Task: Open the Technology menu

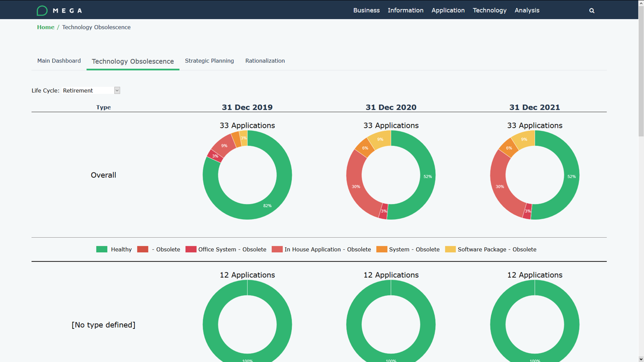Action: tap(490, 10)
